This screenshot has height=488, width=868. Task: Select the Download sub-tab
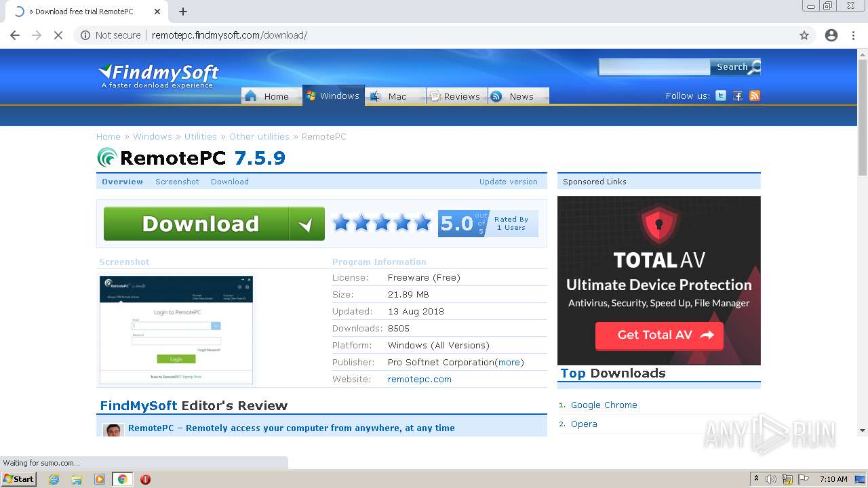click(x=230, y=182)
